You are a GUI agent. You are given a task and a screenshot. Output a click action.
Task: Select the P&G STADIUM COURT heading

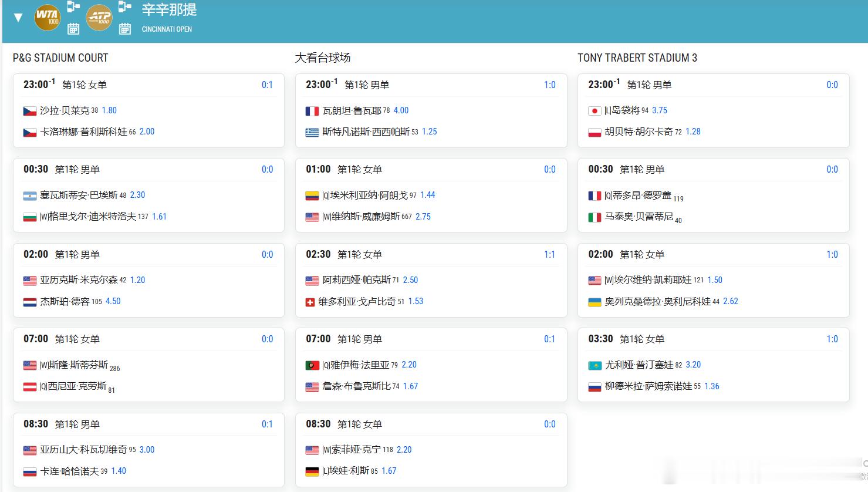coord(60,58)
